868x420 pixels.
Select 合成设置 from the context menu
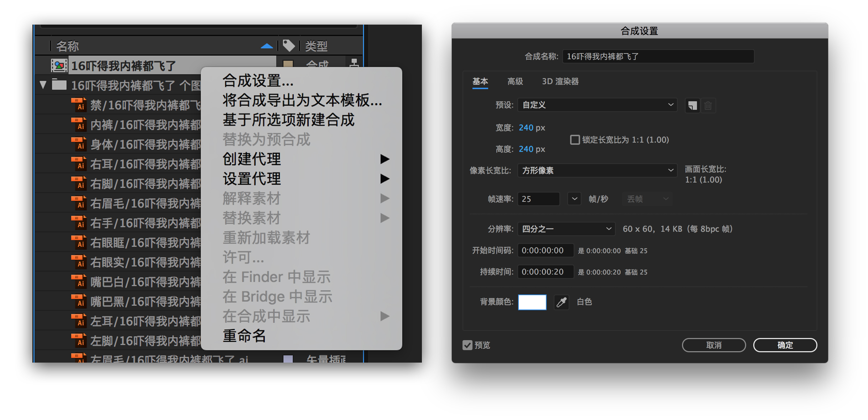pos(257,81)
